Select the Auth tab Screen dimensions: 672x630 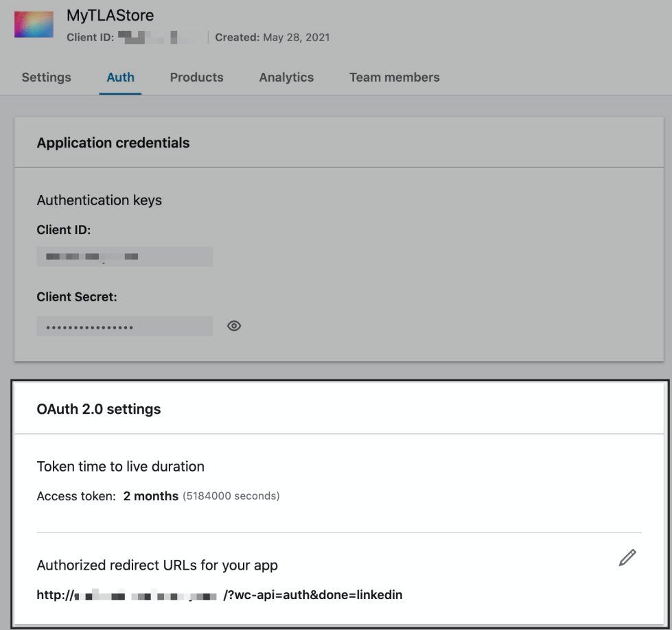(120, 77)
